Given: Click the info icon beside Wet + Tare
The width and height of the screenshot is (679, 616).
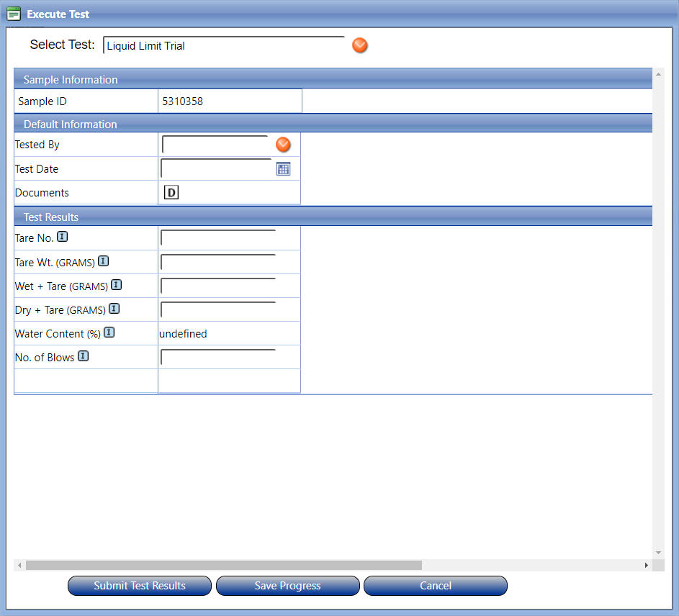Looking at the screenshot, I should tap(117, 285).
